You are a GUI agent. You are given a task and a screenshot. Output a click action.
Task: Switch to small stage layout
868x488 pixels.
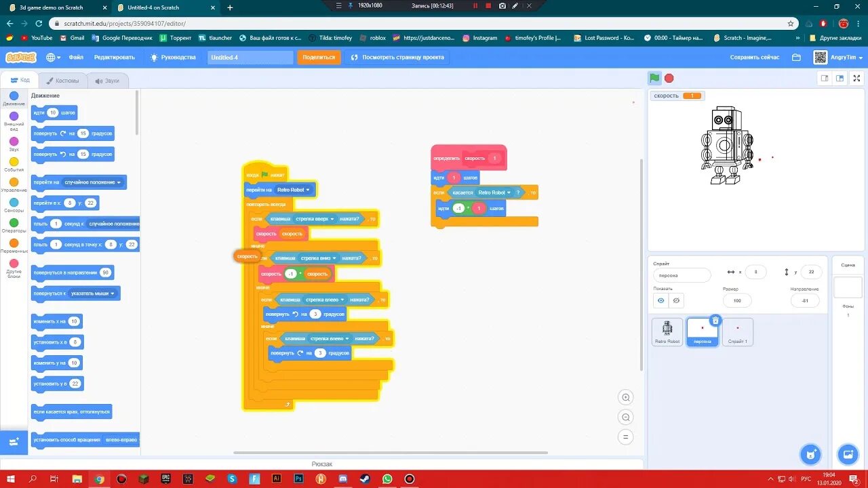point(825,78)
